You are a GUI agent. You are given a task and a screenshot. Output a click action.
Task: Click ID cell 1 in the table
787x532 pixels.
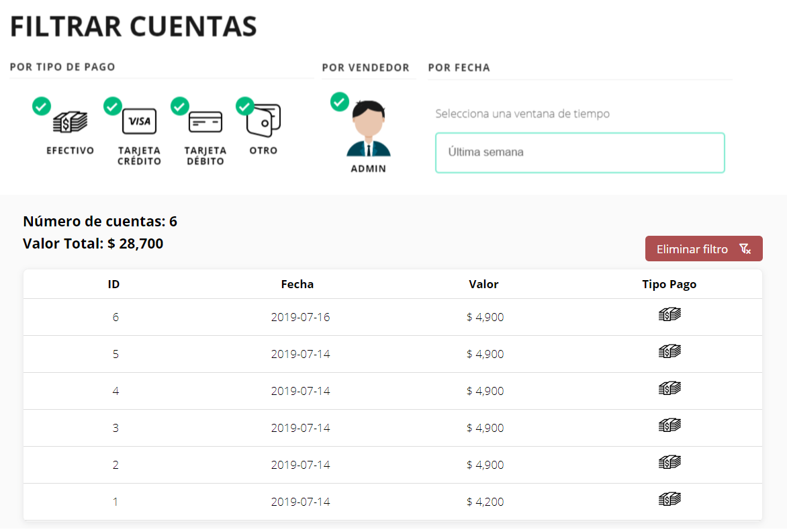(115, 502)
